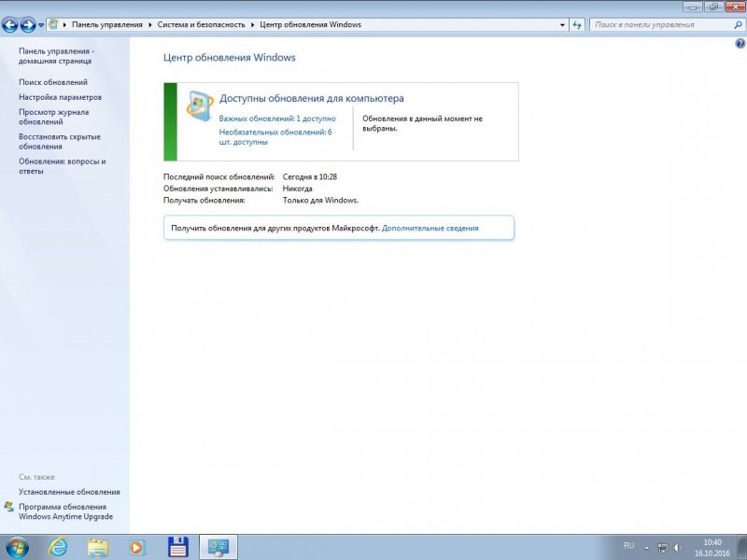Click 'Дополнительные сведения' link
This screenshot has height=560, width=747.
click(x=430, y=228)
